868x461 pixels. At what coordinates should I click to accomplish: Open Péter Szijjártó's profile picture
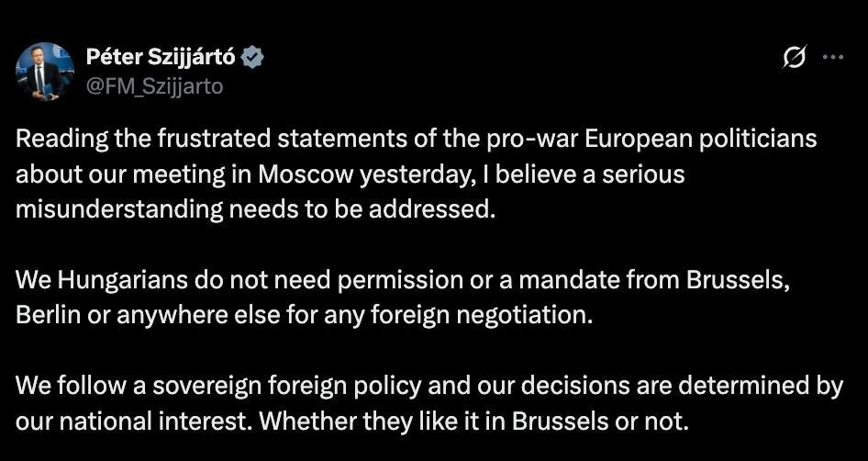click(x=45, y=71)
